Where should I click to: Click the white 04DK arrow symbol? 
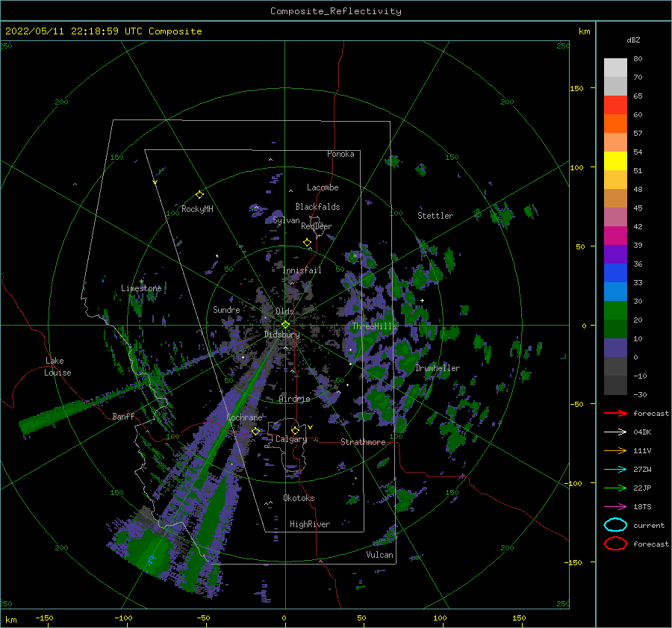tap(615, 432)
